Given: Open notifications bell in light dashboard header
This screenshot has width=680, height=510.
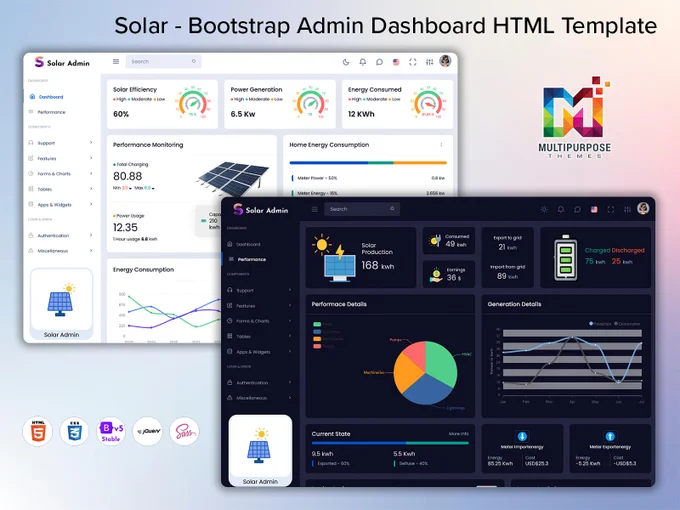Looking at the screenshot, I should (x=363, y=62).
